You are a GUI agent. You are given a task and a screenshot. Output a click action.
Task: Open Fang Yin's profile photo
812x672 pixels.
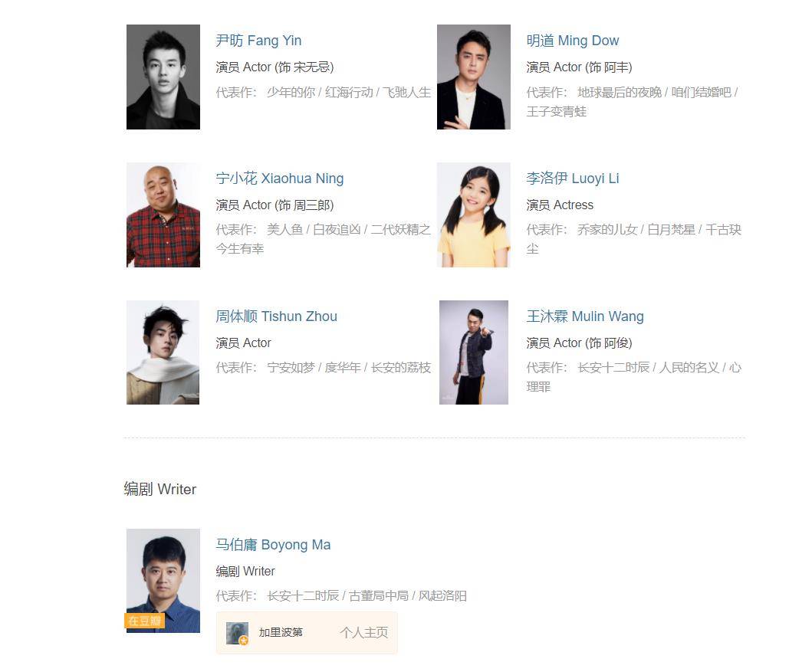163,77
